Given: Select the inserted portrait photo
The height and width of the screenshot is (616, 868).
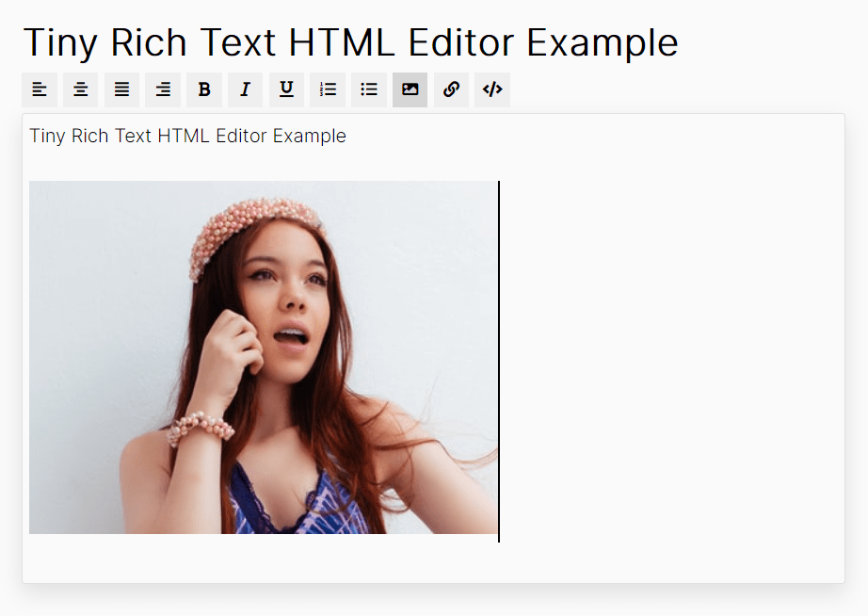Looking at the screenshot, I should tap(264, 358).
